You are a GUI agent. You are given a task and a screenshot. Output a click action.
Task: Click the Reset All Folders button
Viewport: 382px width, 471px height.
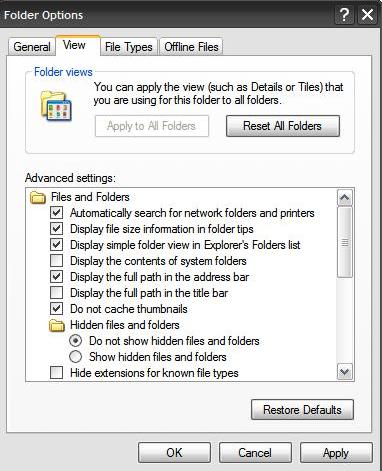(x=283, y=126)
